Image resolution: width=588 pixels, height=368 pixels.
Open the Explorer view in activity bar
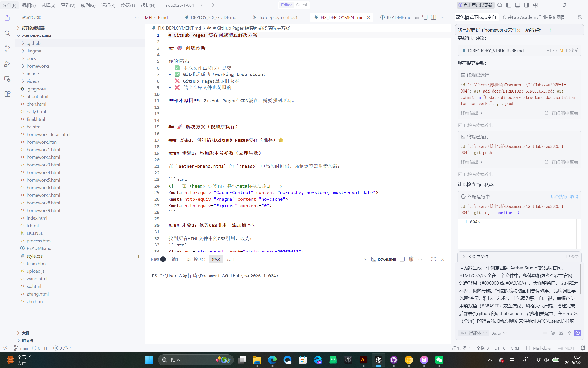pos(7,18)
